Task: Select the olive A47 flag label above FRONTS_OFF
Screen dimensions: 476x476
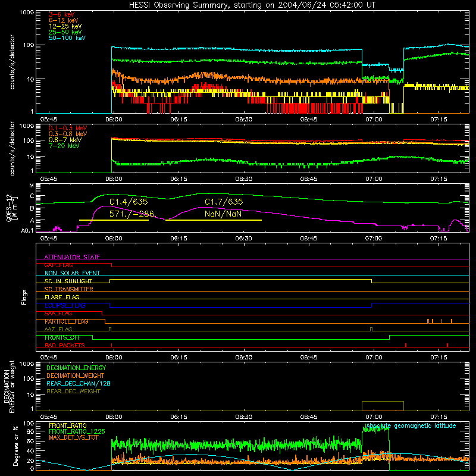Action: click(x=58, y=329)
